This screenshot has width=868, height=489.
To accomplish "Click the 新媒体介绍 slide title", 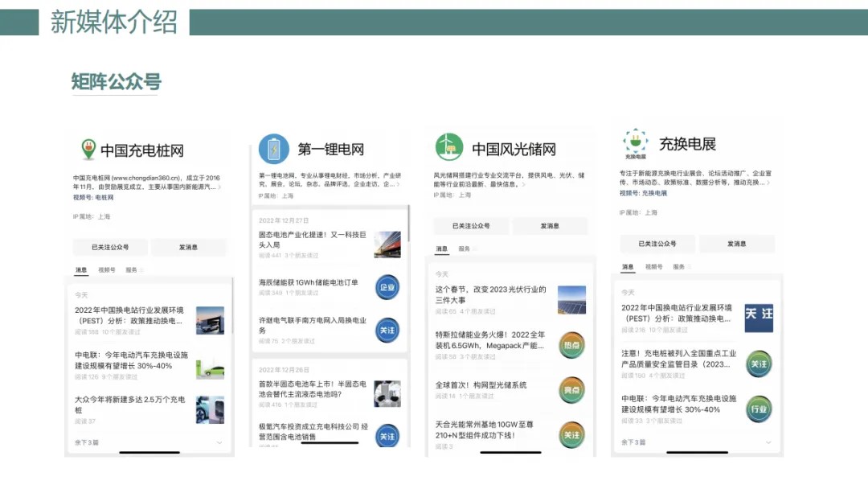I will [x=113, y=23].
